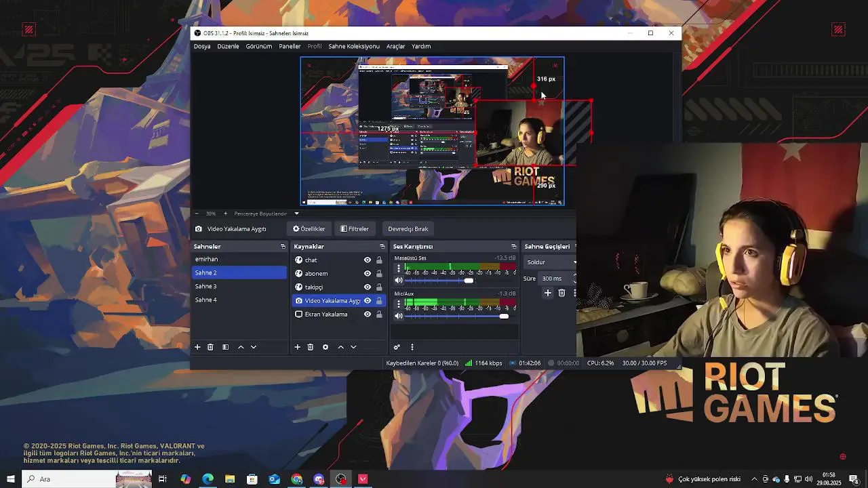
Task: Click the Devredışı Bırak button
Action: point(408,229)
